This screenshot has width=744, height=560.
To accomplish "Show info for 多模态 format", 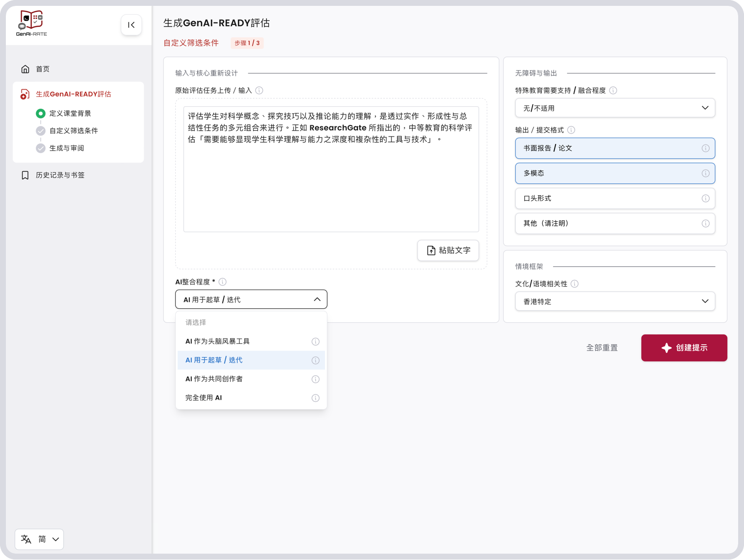I will point(705,173).
